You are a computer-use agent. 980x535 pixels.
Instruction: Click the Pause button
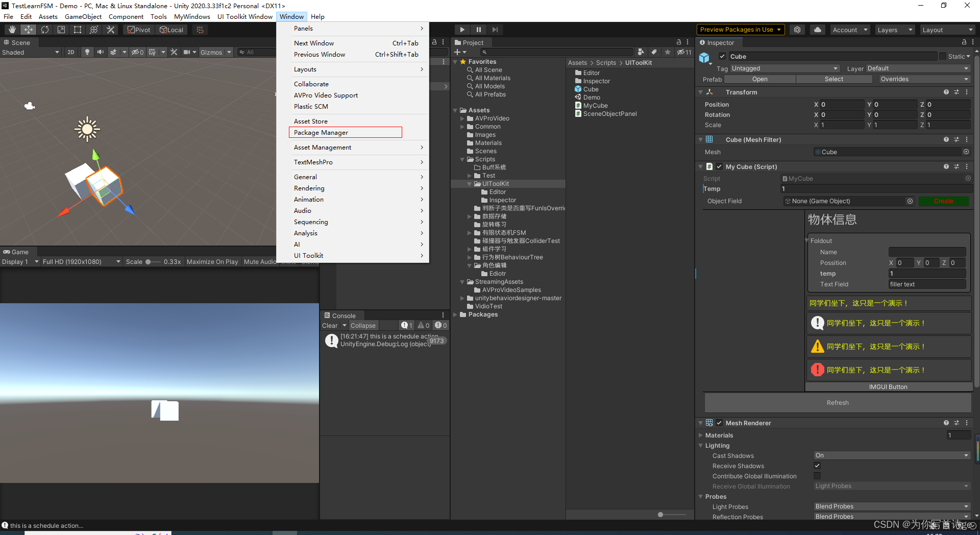coord(478,29)
